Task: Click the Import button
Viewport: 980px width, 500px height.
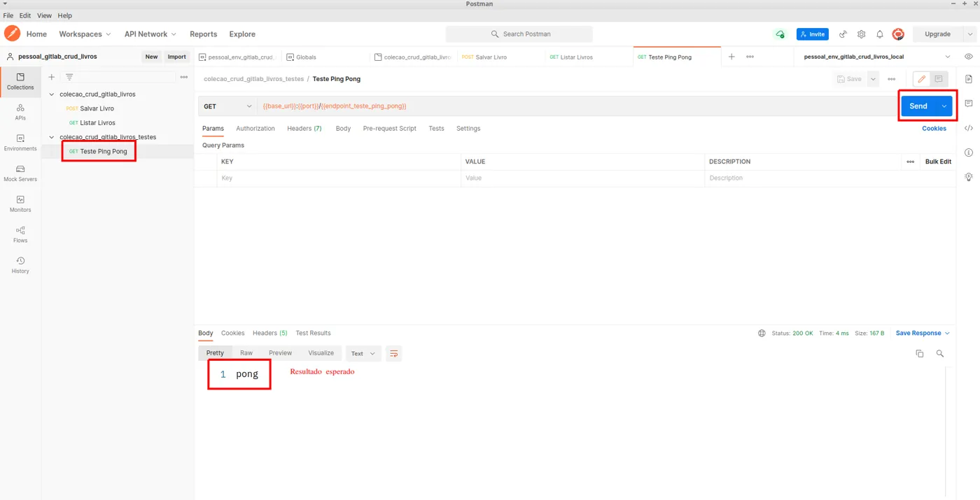Action: click(x=177, y=57)
